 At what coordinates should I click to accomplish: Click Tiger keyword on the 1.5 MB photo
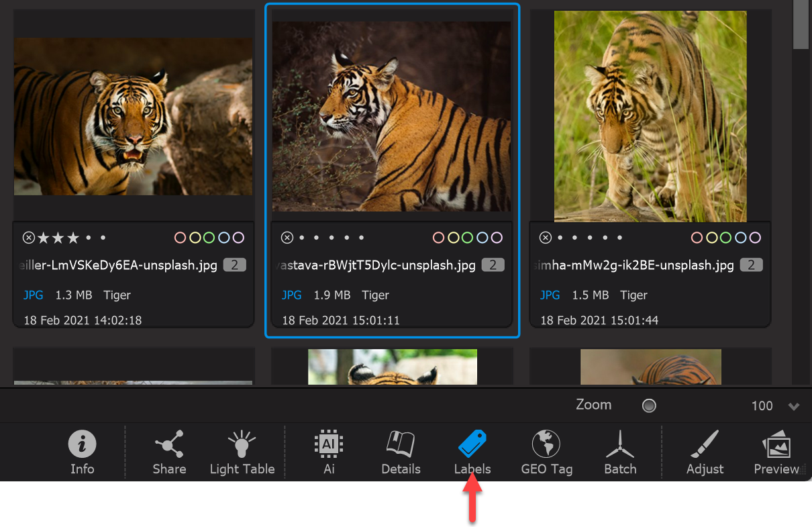tap(633, 295)
